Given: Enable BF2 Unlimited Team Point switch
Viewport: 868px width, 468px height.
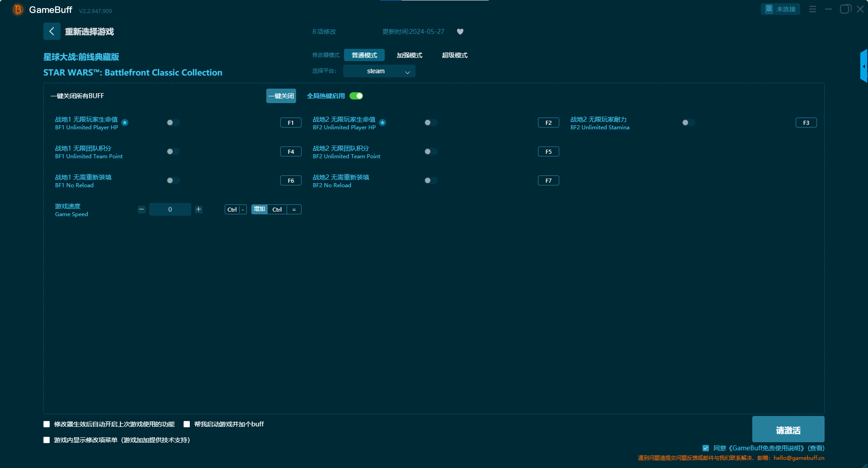Looking at the screenshot, I should 431,151.
